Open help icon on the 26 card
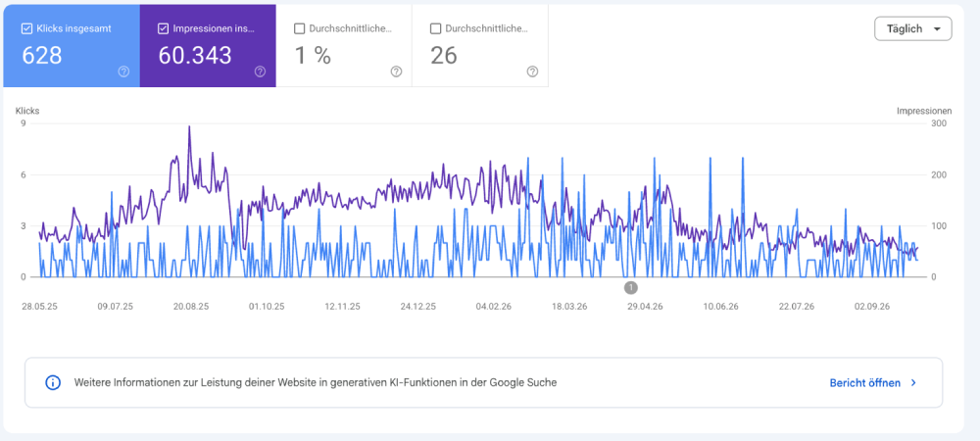Screen dimensions: 980x441 (x=532, y=72)
